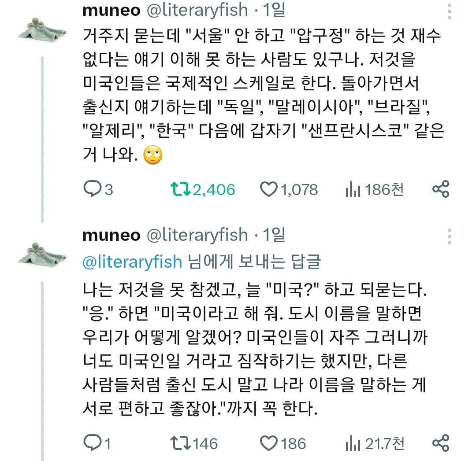Open muneo's avatar on the second tweet
Viewport: 476px width, 461px height.
pyautogui.click(x=42, y=253)
